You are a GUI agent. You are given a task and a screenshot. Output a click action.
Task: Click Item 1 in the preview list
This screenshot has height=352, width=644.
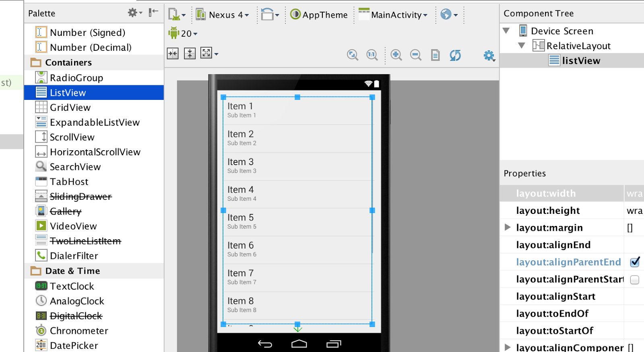[x=298, y=111]
